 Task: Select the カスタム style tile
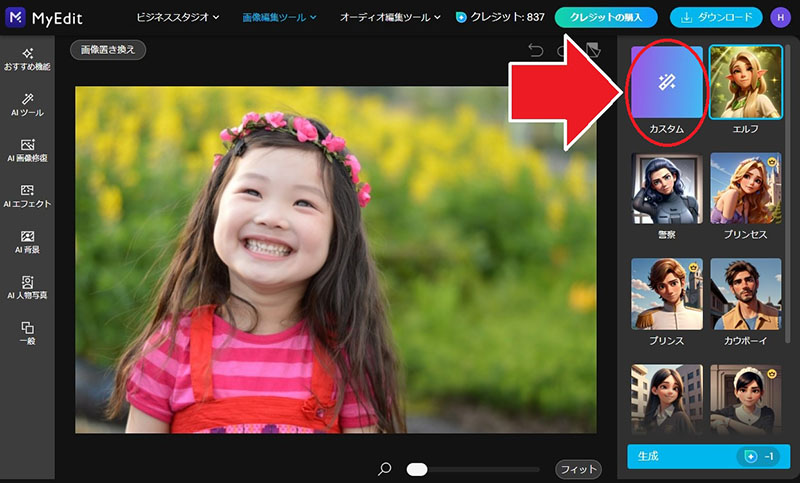[666, 90]
